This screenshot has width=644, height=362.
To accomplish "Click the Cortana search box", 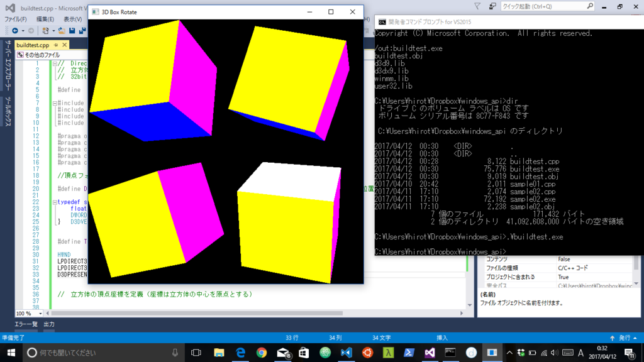I will [103, 353].
